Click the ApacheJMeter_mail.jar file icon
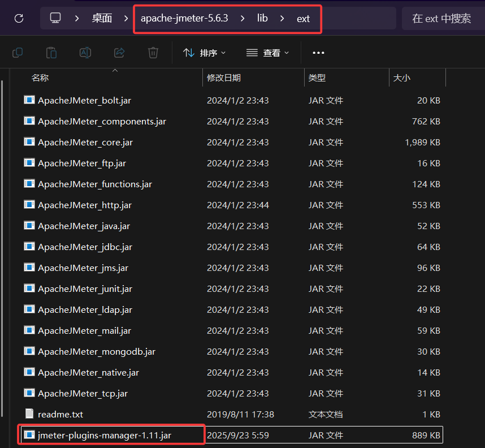Screen dimensions: 485x448 (29, 330)
